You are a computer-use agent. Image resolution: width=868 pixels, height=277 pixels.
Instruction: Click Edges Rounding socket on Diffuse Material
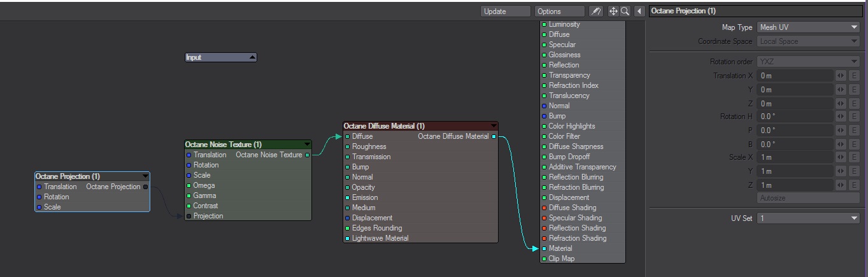(x=347, y=228)
